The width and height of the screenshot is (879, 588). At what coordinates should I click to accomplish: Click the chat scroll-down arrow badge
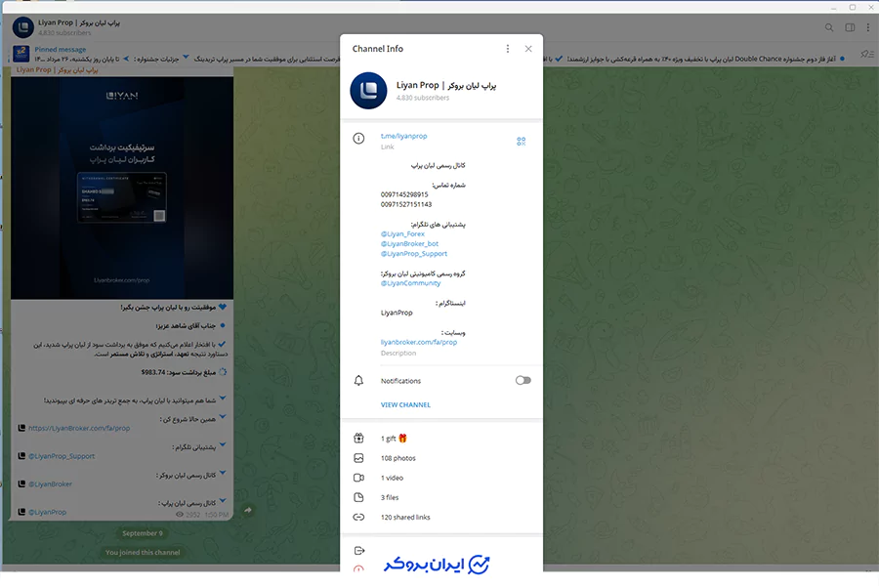coord(249,509)
